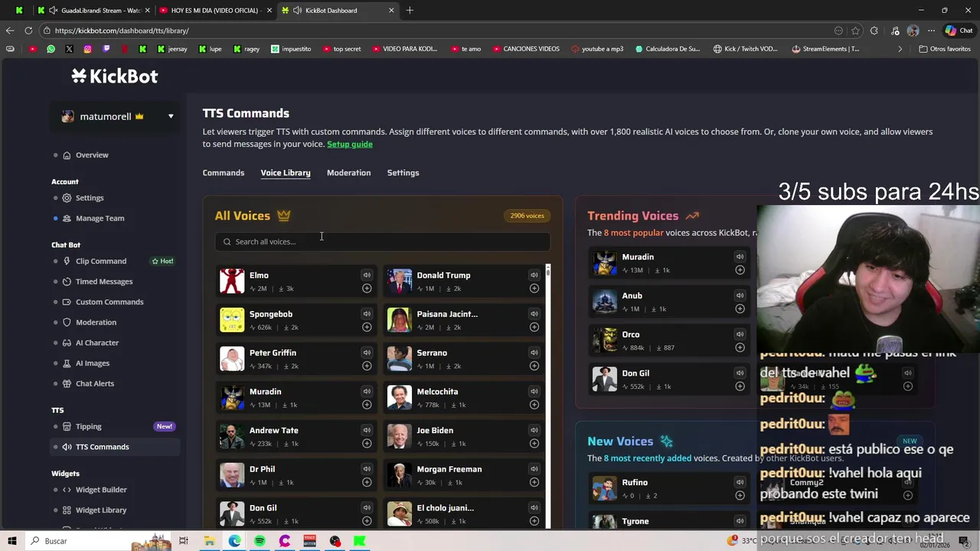This screenshot has width=980, height=551.
Task: Add trending Orco voice
Action: [x=740, y=347]
